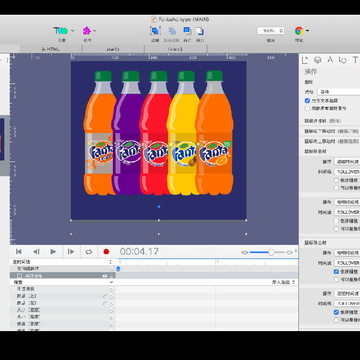This screenshot has width=360, height=360.
Task: Open the Symbols tool in toolbar
Action: coord(87,31)
